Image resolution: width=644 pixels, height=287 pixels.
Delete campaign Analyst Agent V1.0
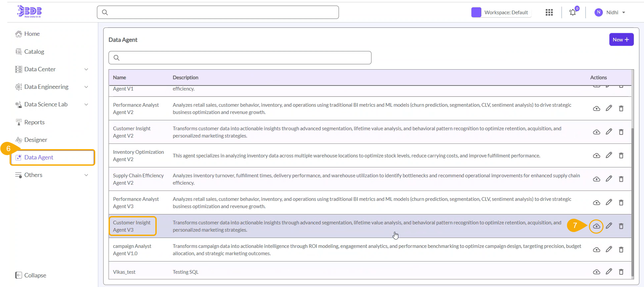621,250
